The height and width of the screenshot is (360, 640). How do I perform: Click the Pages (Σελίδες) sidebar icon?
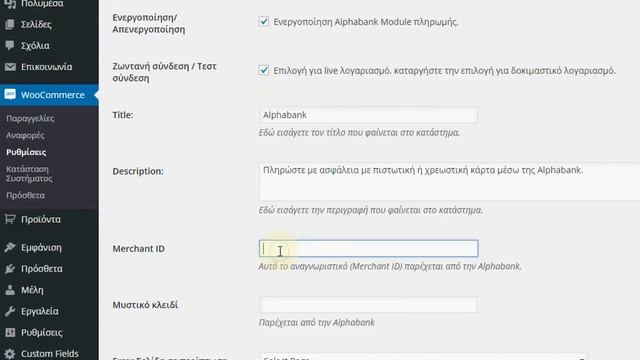coord(10,24)
